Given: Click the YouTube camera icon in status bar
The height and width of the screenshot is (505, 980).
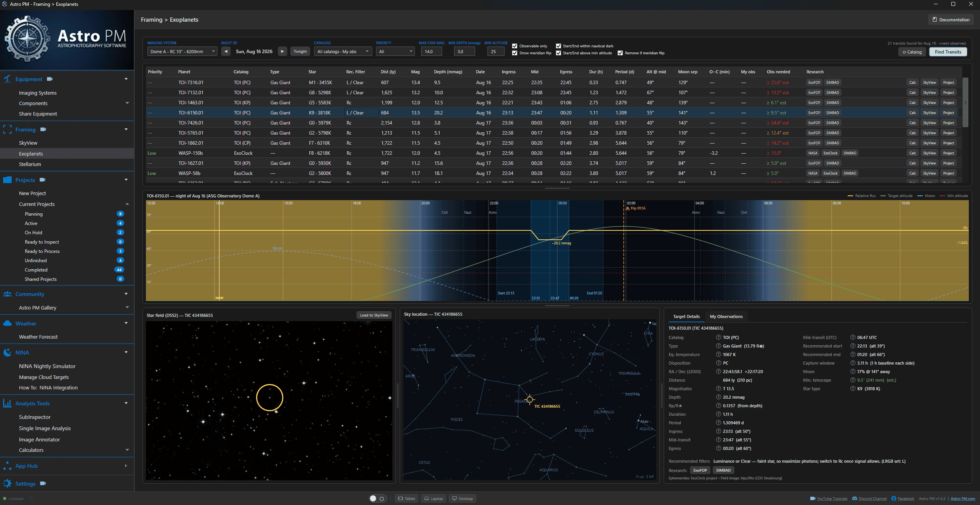Looking at the screenshot, I should click(813, 499).
